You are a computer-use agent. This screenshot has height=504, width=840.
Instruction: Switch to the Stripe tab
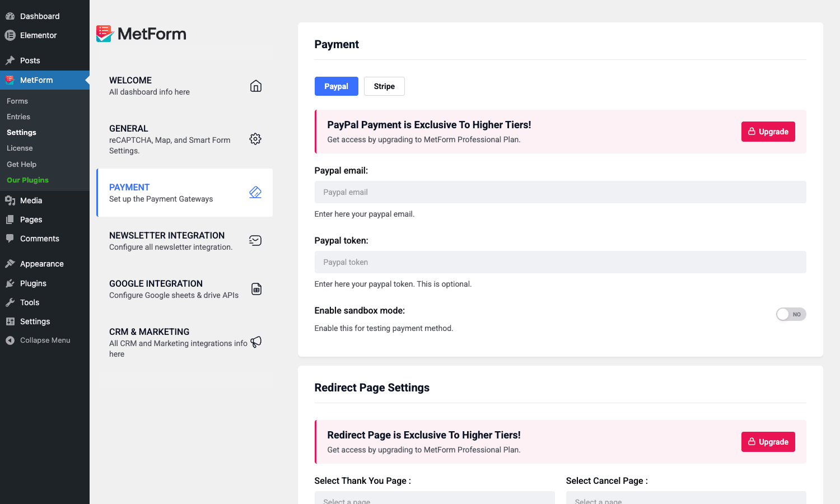point(384,86)
